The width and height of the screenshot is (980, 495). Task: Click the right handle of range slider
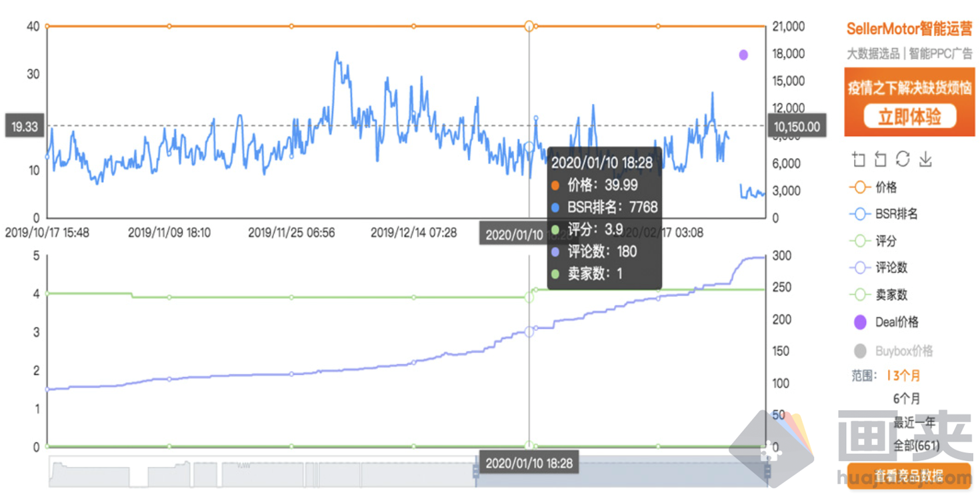[x=767, y=472]
